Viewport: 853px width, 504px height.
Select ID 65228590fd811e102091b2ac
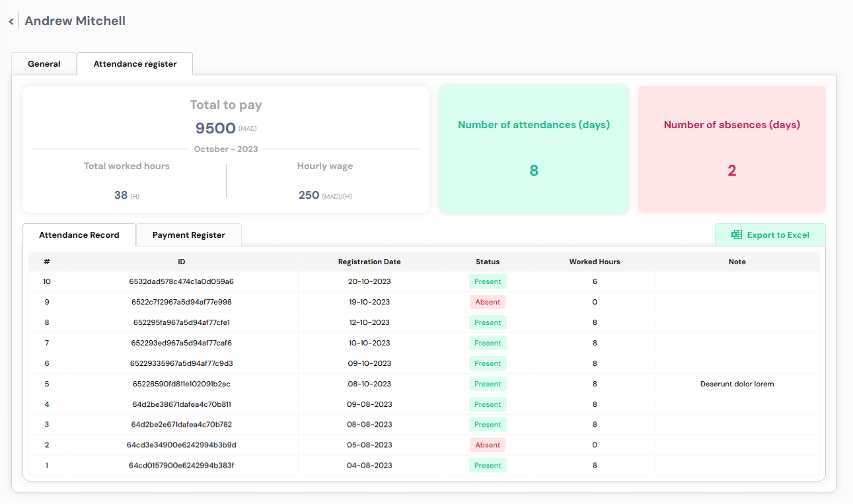pyautogui.click(x=182, y=384)
